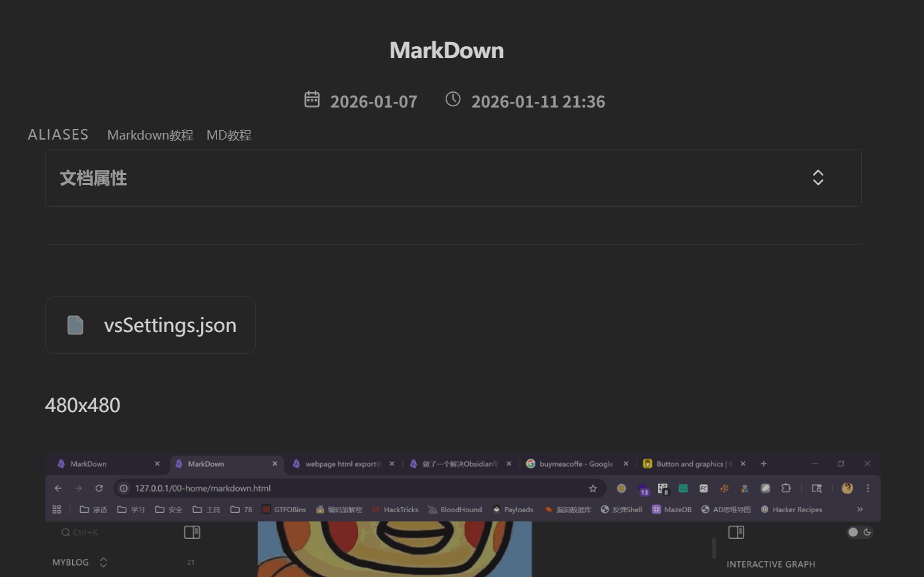The image size is (924, 577).
Task: Click the browser reload icon
Action: tap(99, 488)
